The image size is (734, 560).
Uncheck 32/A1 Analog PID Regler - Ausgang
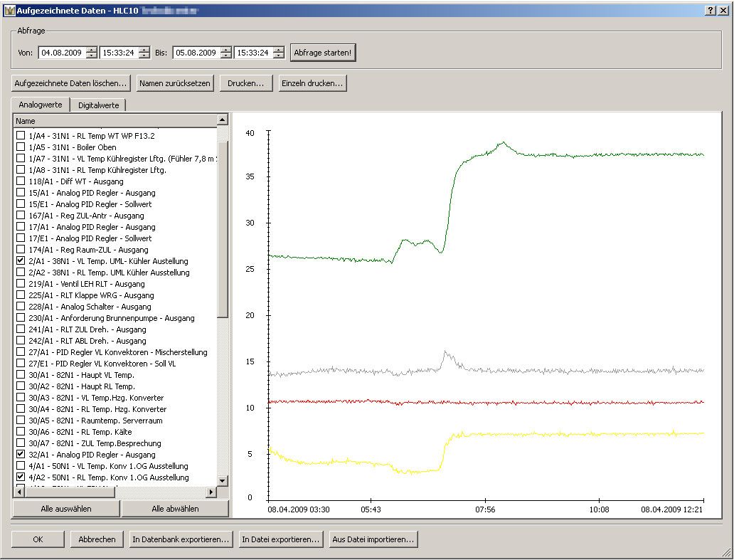click(21, 455)
